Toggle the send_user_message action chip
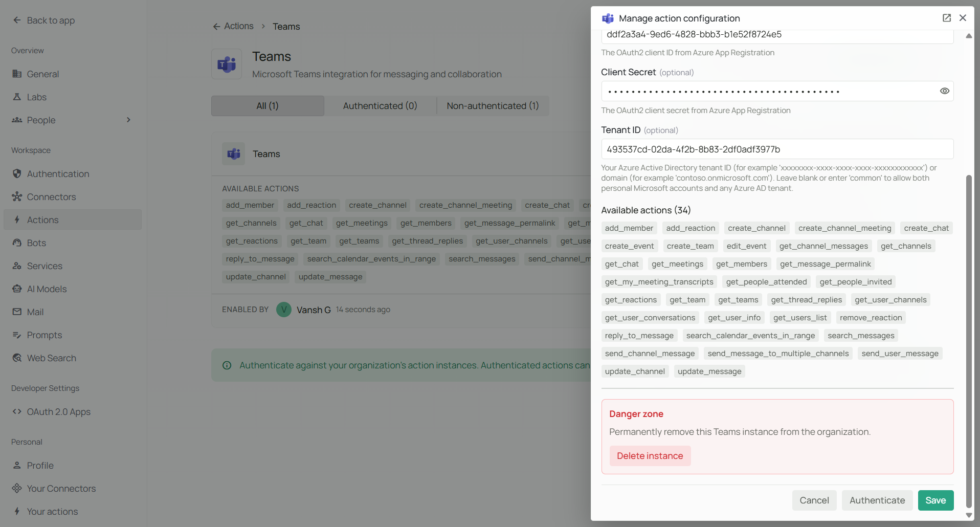Image resolution: width=980 pixels, height=527 pixels. click(x=900, y=353)
